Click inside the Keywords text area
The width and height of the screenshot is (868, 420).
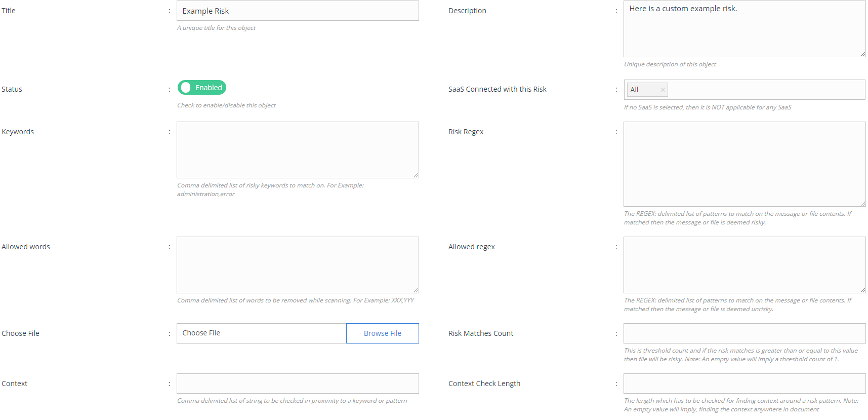(x=298, y=150)
